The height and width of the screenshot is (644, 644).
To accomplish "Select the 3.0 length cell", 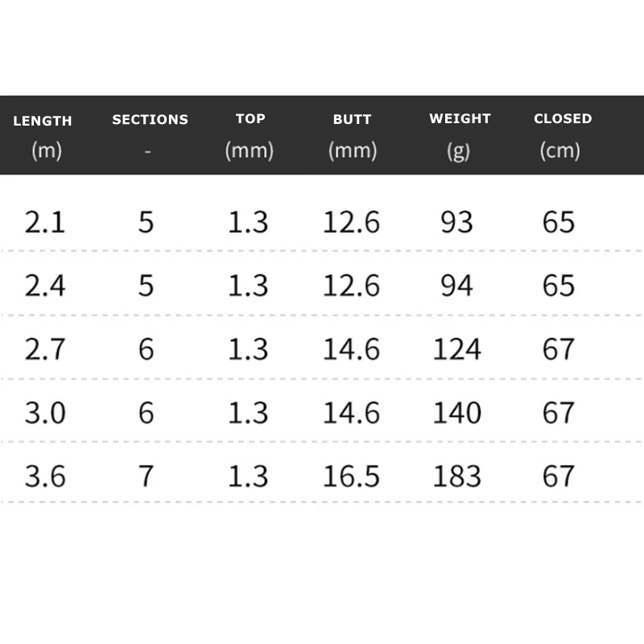I will [x=44, y=413].
